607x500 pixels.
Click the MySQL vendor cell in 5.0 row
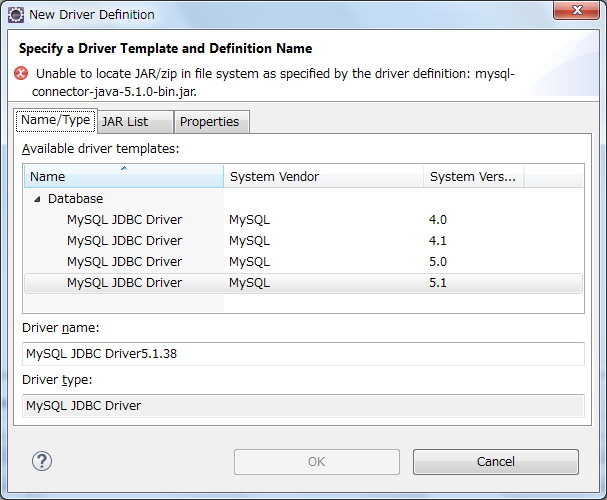[x=249, y=262]
